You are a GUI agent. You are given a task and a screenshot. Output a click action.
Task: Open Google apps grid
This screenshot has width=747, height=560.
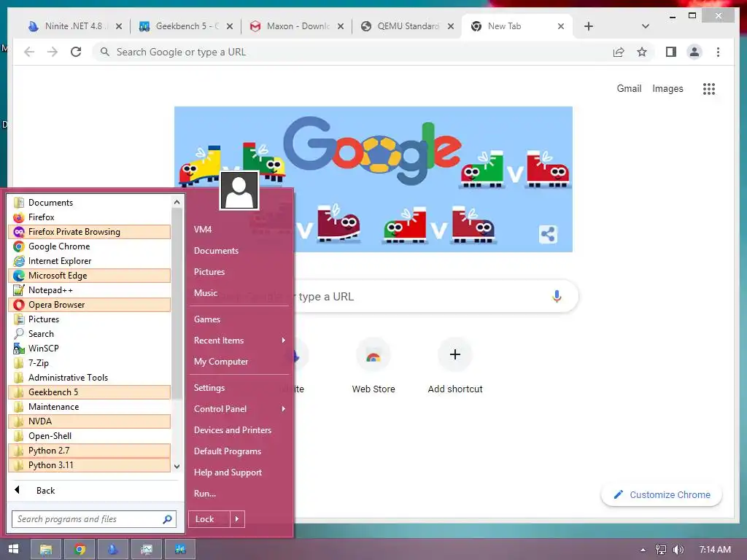[x=709, y=88]
